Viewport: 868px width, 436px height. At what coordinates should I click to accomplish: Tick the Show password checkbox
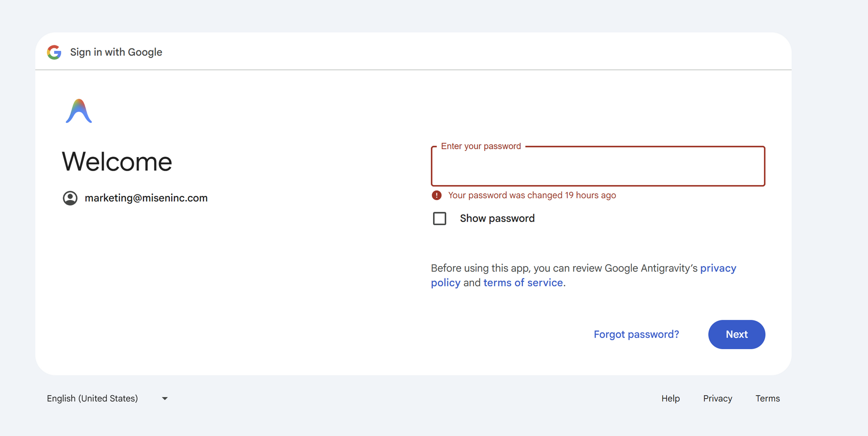coord(440,219)
